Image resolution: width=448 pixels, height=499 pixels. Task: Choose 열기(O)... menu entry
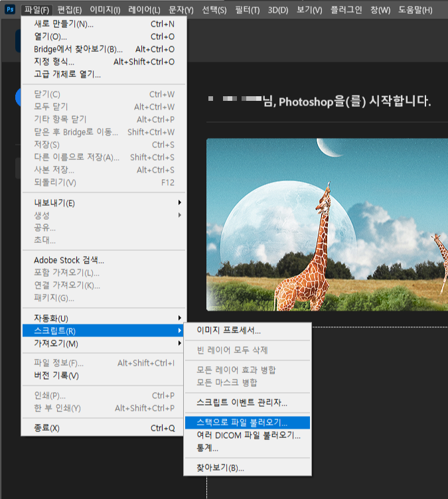pos(104,36)
